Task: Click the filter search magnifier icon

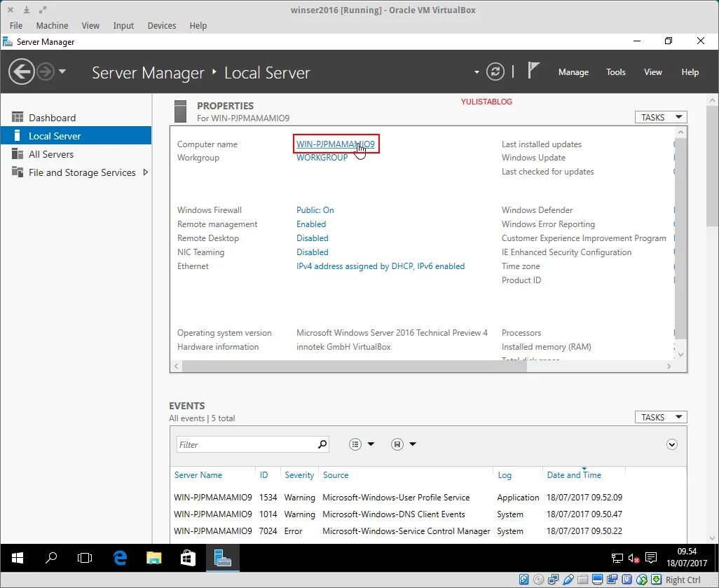Action: [322, 444]
